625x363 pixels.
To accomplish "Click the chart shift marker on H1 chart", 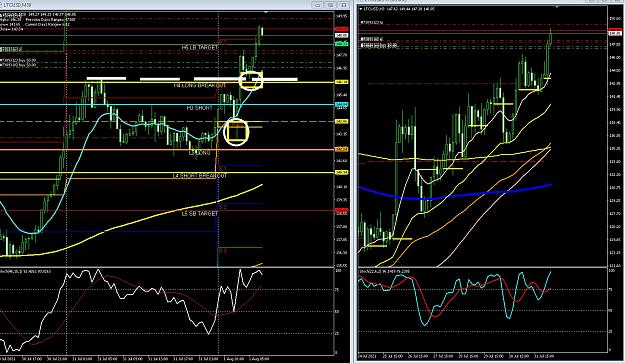I will pyautogui.click(x=557, y=7).
